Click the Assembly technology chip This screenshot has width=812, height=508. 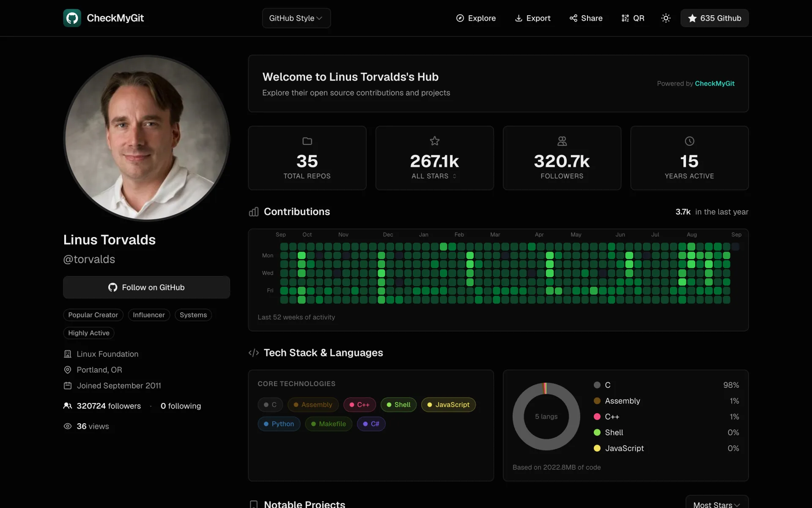click(313, 405)
